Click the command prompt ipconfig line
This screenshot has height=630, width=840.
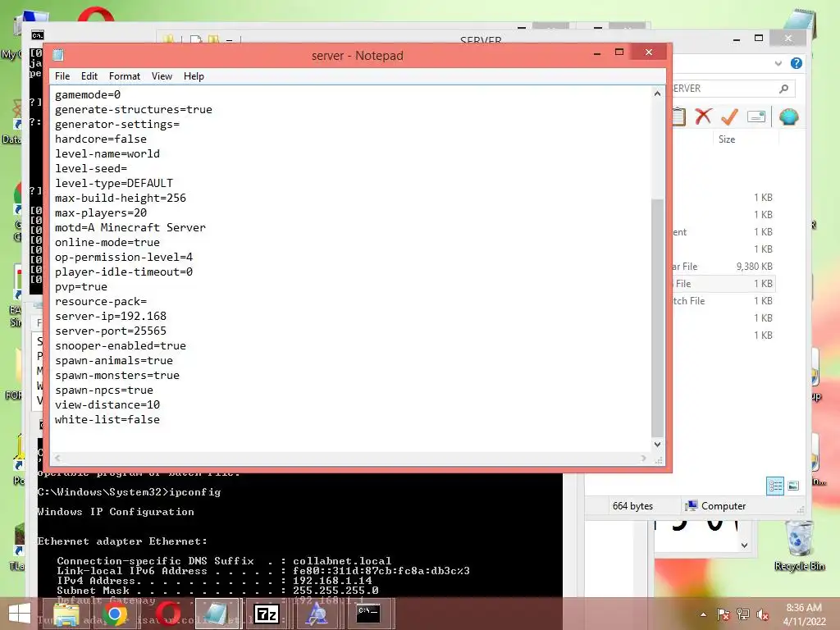click(x=129, y=492)
